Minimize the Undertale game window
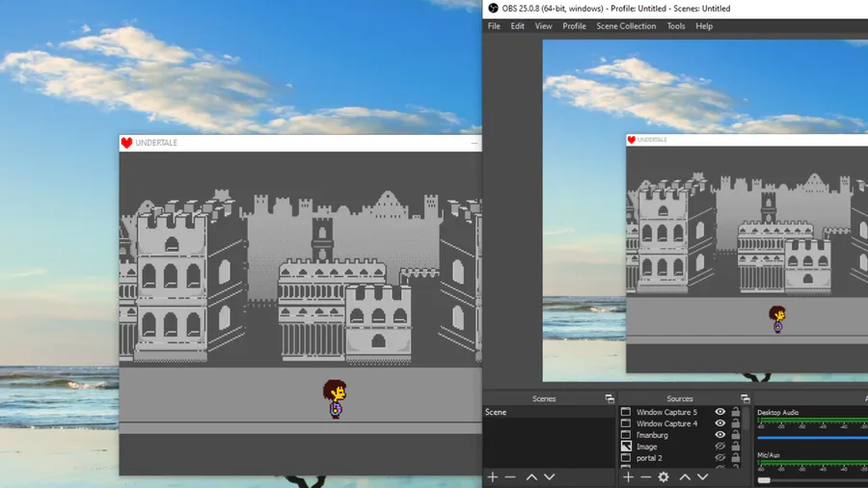Screen dimensions: 868x488 (474, 143)
